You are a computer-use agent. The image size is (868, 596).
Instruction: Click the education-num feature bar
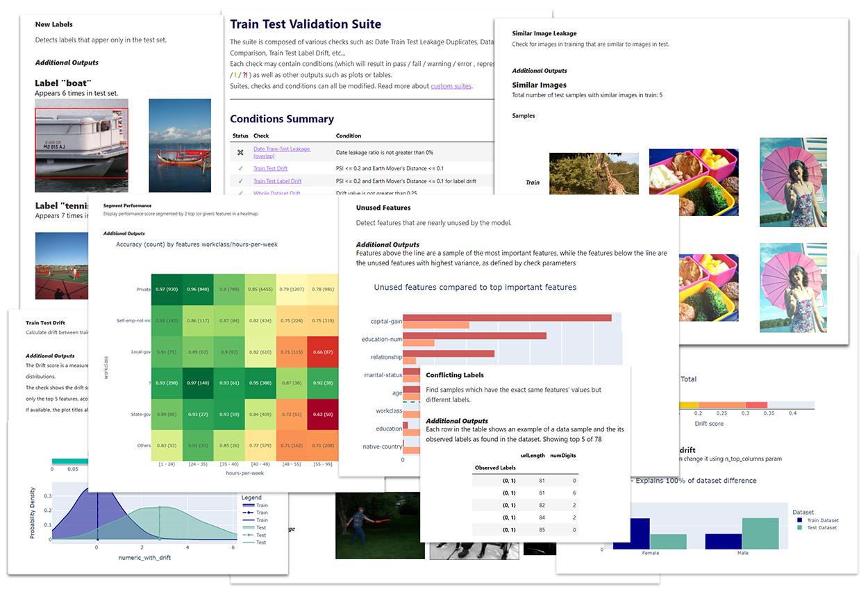474,336
